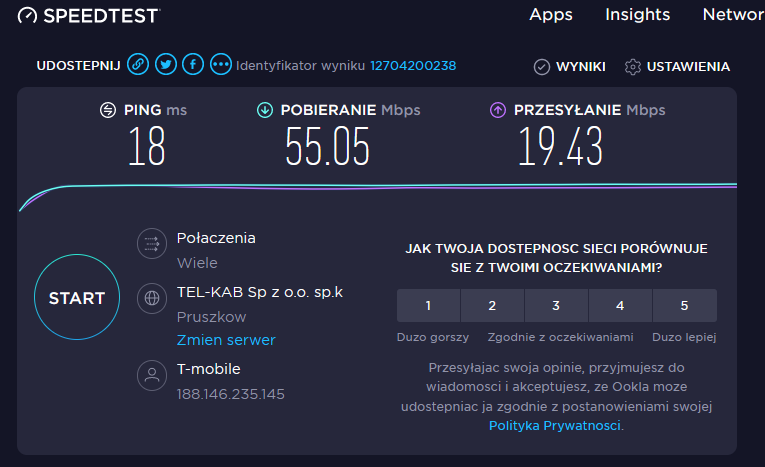Select rating 2 on expectations scale
The width and height of the screenshot is (765, 467).
click(x=492, y=305)
